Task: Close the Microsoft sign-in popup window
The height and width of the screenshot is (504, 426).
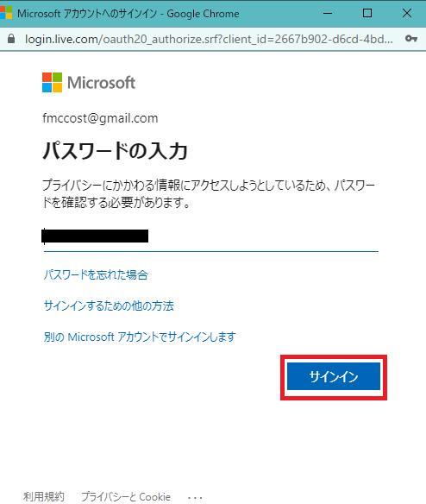Action: coord(407,13)
